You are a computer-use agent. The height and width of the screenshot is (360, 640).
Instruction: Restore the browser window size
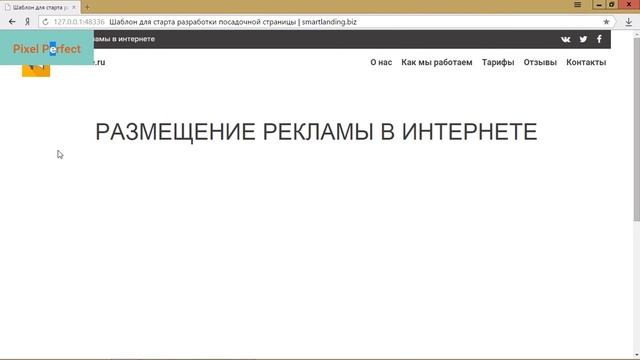(x=611, y=4)
